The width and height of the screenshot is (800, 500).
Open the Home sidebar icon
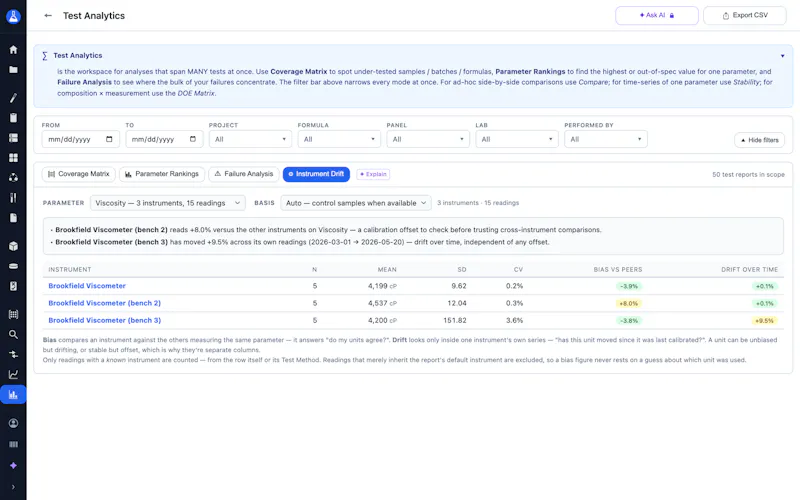pyautogui.click(x=13, y=49)
